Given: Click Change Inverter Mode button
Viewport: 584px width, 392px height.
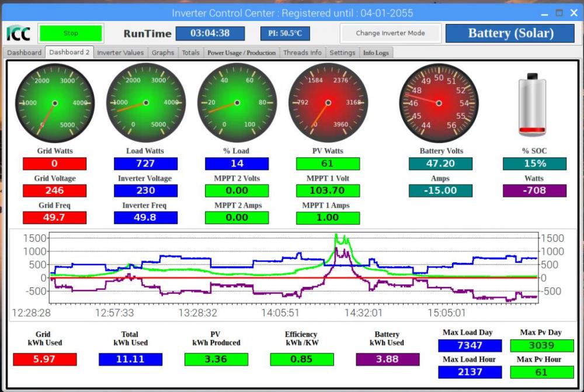Looking at the screenshot, I should pos(390,33).
